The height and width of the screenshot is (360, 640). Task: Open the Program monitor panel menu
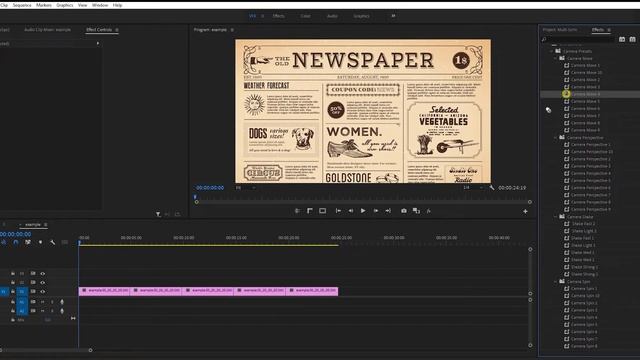click(232, 30)
